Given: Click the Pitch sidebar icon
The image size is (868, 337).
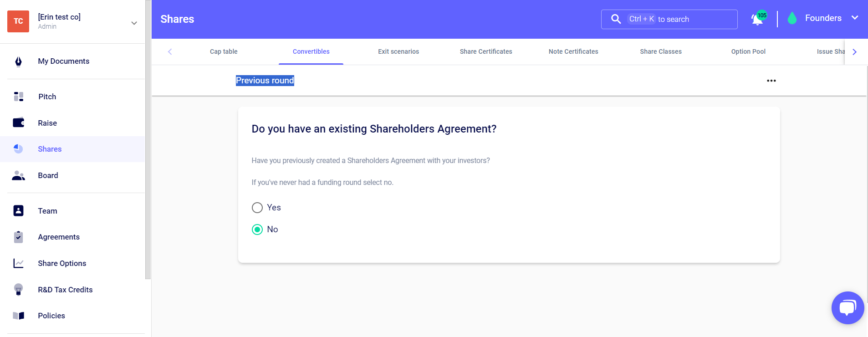Looking at the screenshot, I should [x=19, y=97].
